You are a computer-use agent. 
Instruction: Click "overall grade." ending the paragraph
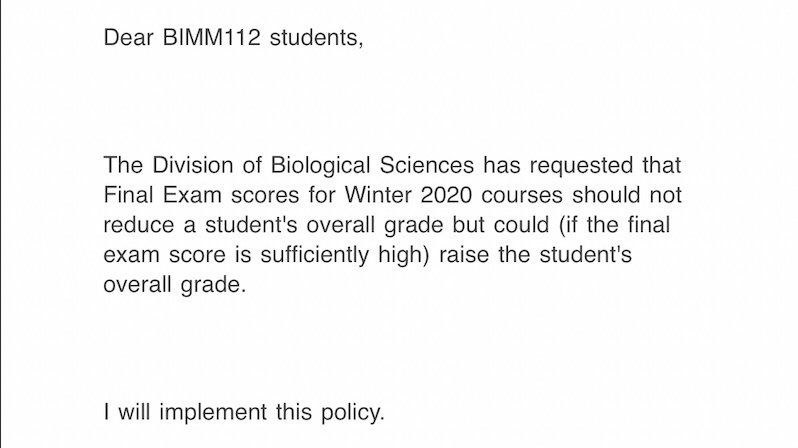[x=172, y=284]
